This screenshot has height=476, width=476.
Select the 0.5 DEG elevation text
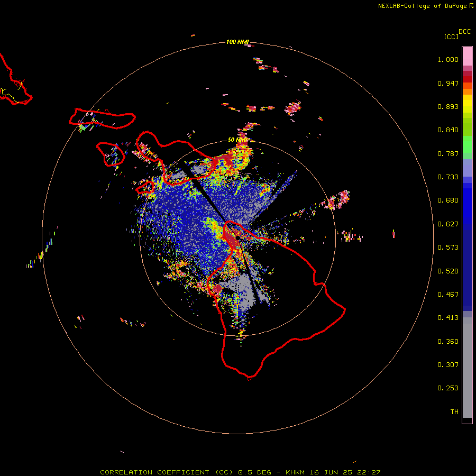(x=254, y=472)
